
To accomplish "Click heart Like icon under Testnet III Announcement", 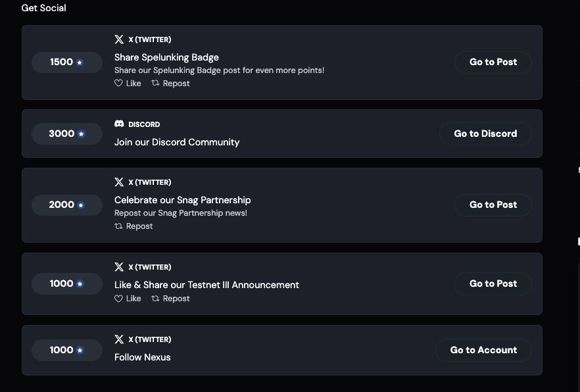I will tap(118, 299).
